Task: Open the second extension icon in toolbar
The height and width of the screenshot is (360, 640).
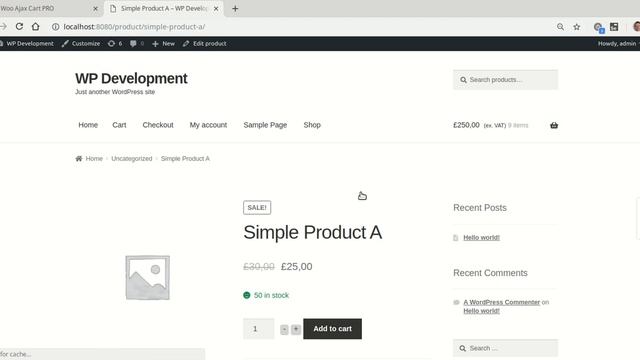Action: click(614, 27)
